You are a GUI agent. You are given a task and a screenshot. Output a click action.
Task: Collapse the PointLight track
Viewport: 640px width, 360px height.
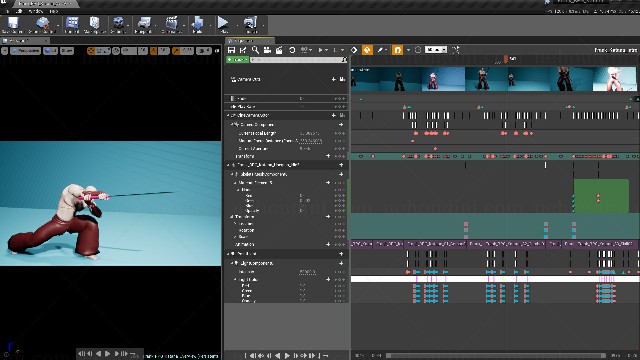click(x=228, y=254)
